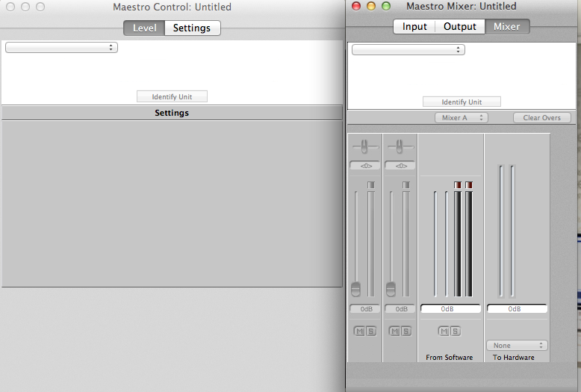Screen dimensions: 581x392
Task: Click the To Hardware label
Action: pos(514,358)
